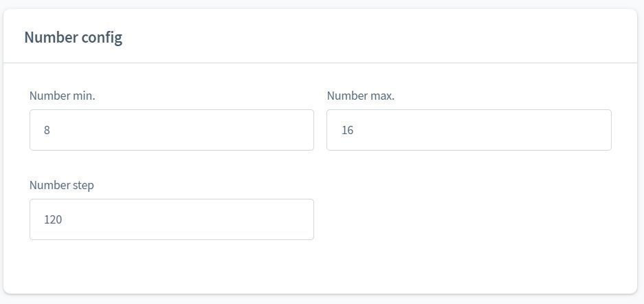Image resolution: width=644 pixels, height=304 pixels.
Task: Click the "Number step" label text
Action: [61, 185]
